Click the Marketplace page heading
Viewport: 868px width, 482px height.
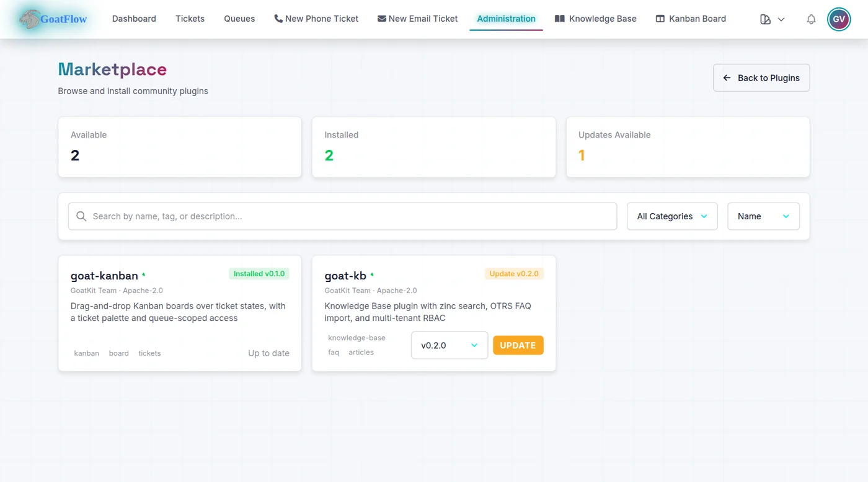point(112,69)
